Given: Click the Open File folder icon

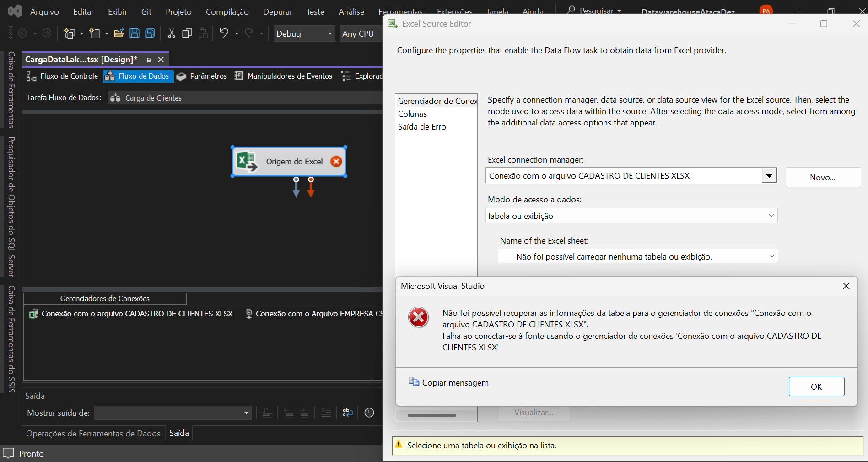Looking at the screenshot, I should tap(119, 33).
